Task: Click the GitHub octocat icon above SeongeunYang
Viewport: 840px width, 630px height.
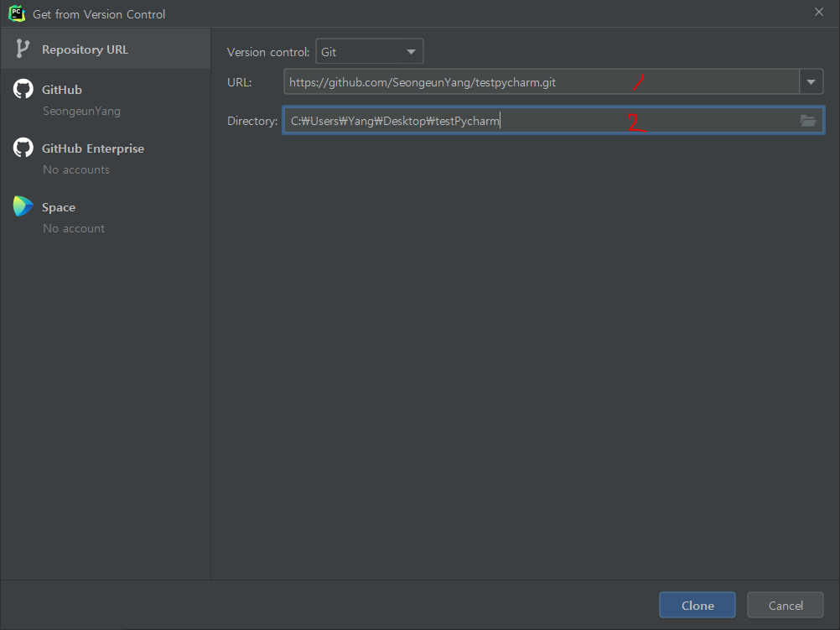Action: pos(23,89)
